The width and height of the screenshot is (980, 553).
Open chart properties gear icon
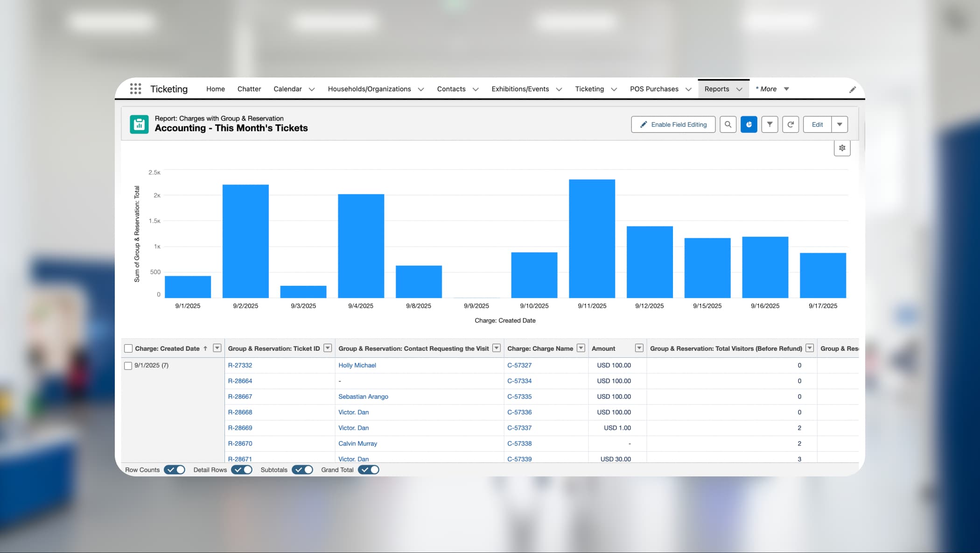tap(842, 148)
